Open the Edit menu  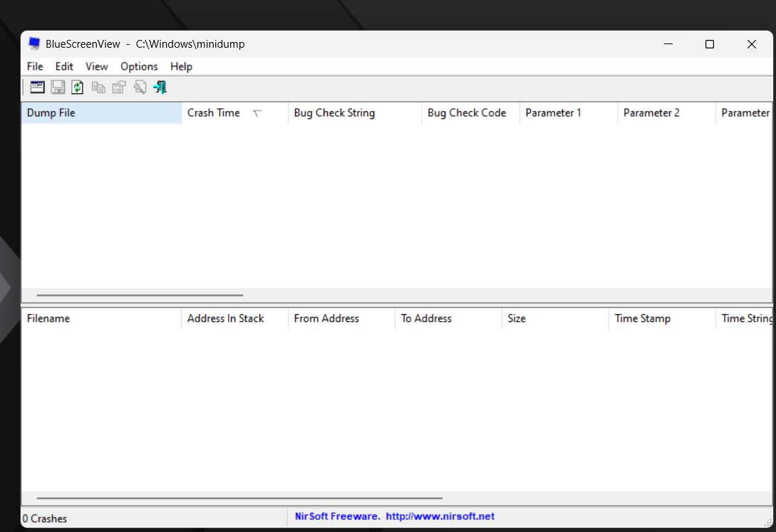click(x=64, y=66)
